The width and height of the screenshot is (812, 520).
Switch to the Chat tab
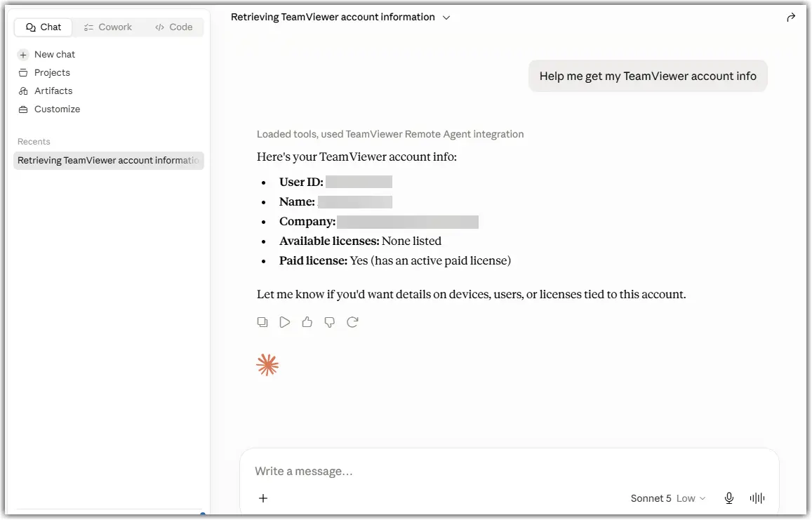point(44,27)
